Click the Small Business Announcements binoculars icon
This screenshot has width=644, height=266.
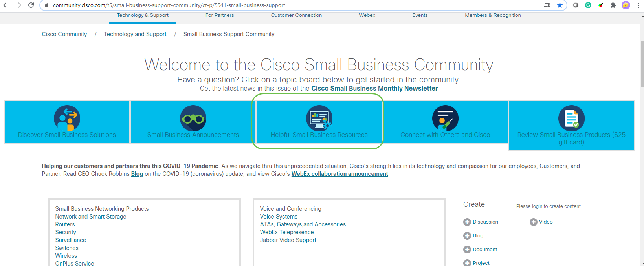193,118
